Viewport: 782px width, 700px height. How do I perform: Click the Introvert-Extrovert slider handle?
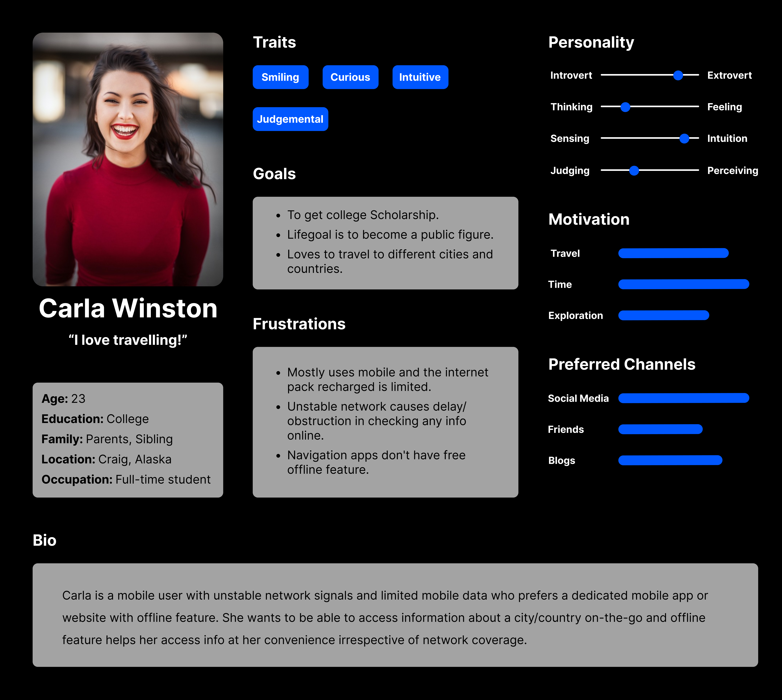pyautogui.click(x=678, y=75)
